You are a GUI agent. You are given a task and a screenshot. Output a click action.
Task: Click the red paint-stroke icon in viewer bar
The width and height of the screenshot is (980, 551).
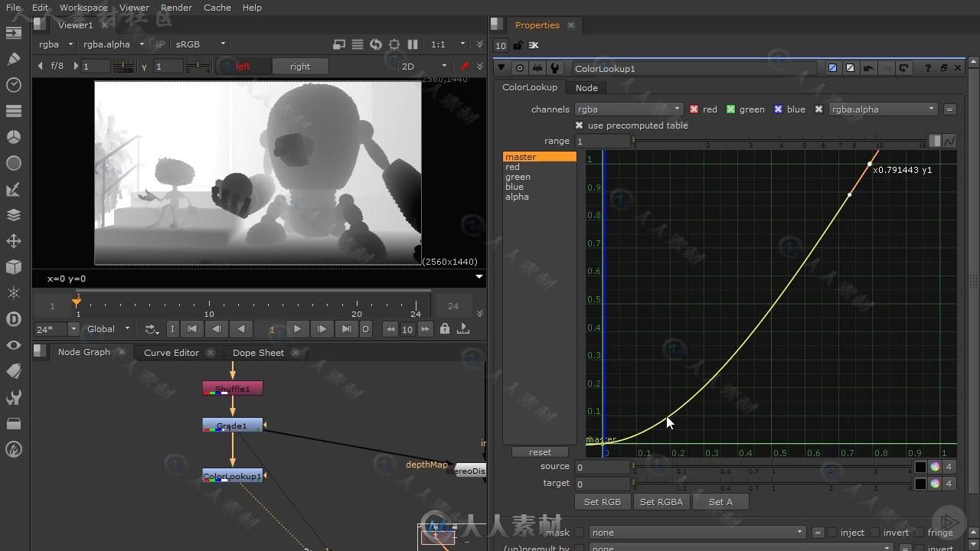click(x=464, y=67)
